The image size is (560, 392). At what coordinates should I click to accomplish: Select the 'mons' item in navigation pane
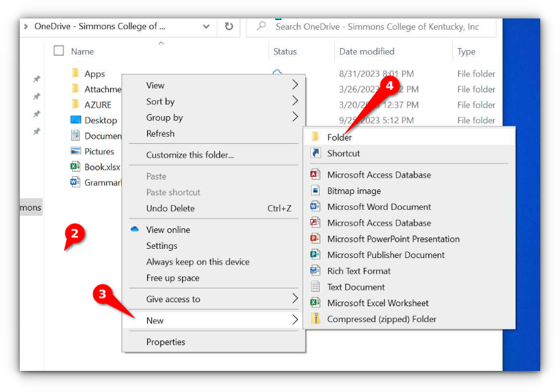pos(31,207)
